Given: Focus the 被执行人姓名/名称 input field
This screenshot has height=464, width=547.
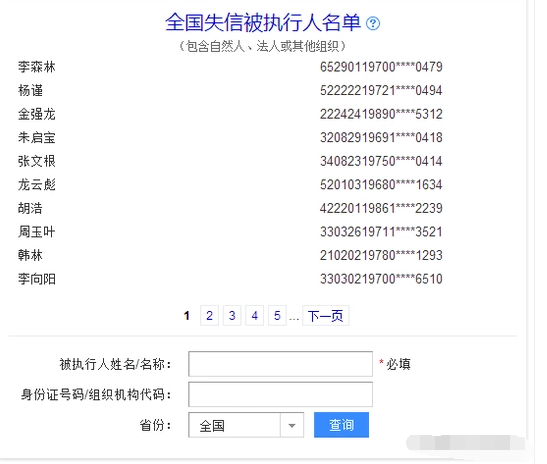Looking at the screenshot, I should (280, 364).
